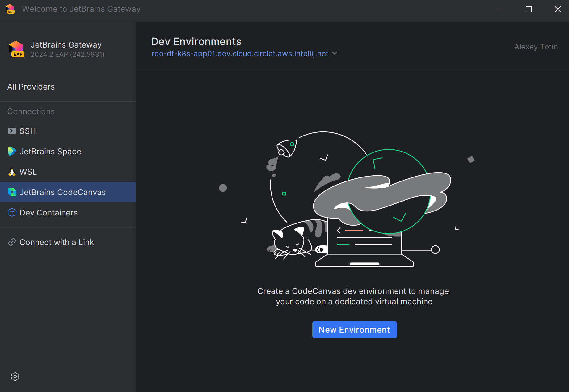
Task: Click the Dev Containers cube icon
Action: pyautogui.click(x=12, y=213)
